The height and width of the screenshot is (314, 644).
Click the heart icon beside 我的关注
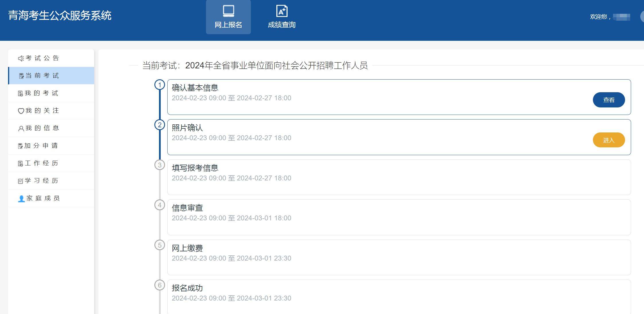21,111
